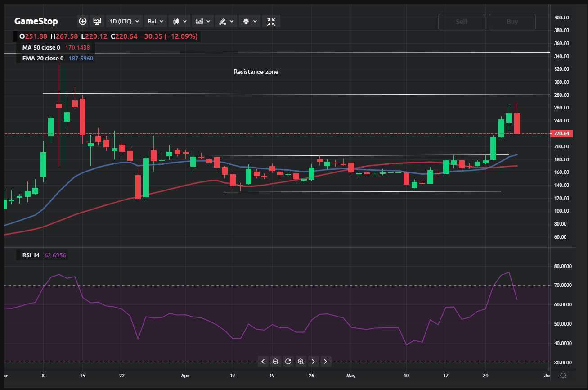Open chart settings gear at axis corner
The width and height of the screenshot is (588, 390).
coord(563,375)
